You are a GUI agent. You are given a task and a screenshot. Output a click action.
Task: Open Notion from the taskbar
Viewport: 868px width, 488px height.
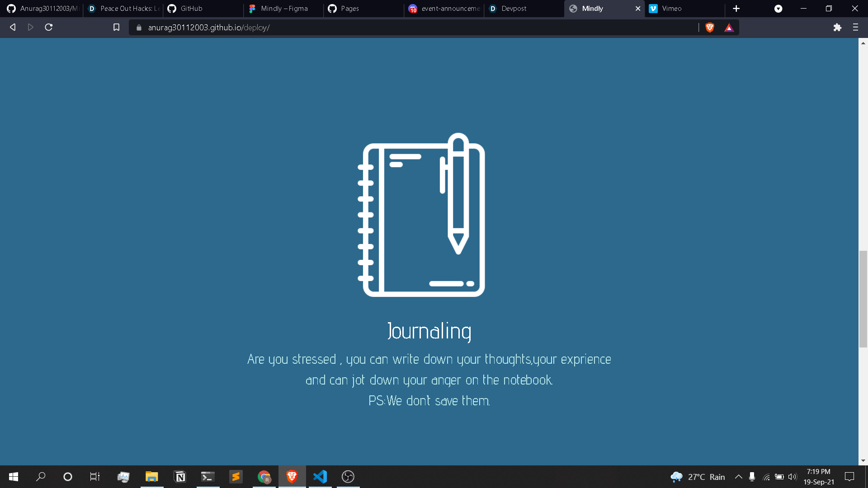[180, 477]
